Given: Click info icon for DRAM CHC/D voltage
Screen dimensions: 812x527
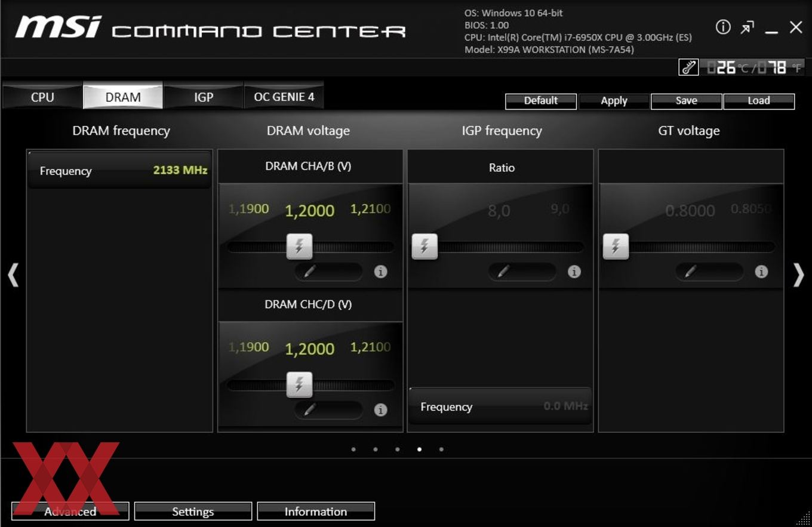Looking at the screenshot, I should 380,410.
